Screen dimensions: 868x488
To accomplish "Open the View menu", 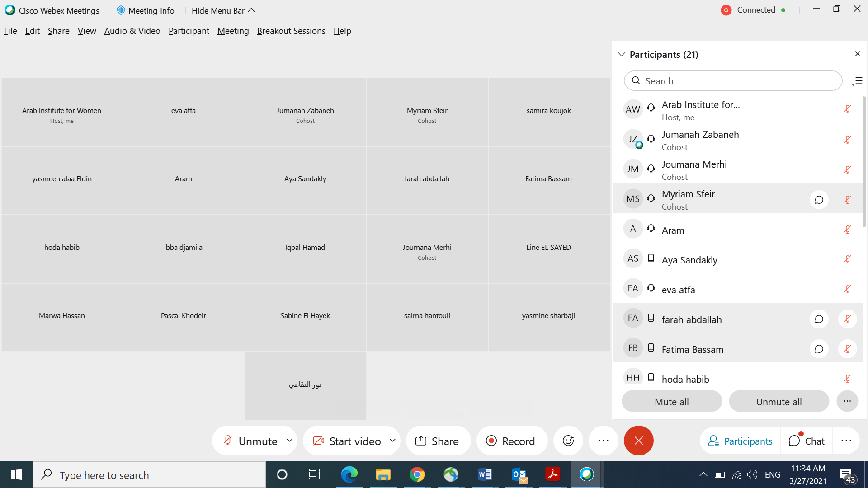I will 87,31.
